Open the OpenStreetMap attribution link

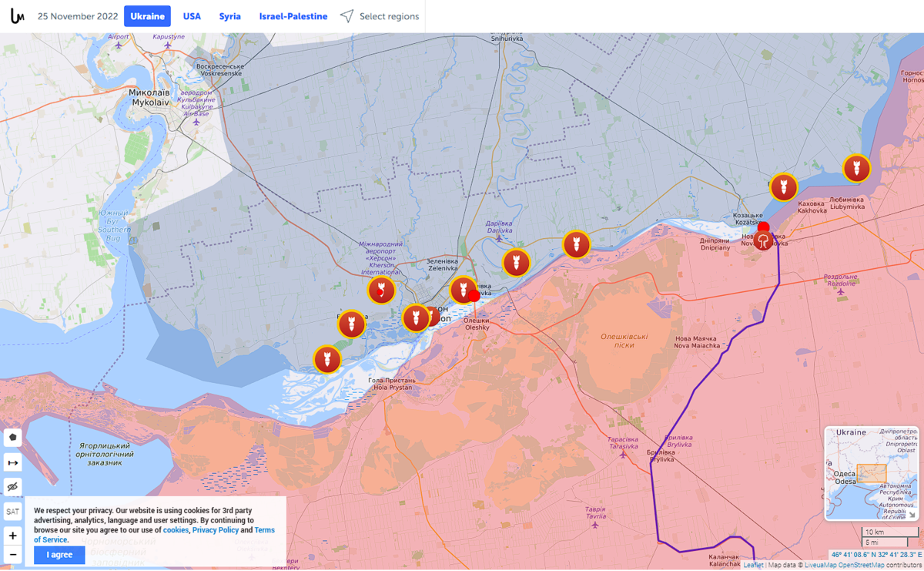pos(862,566)
